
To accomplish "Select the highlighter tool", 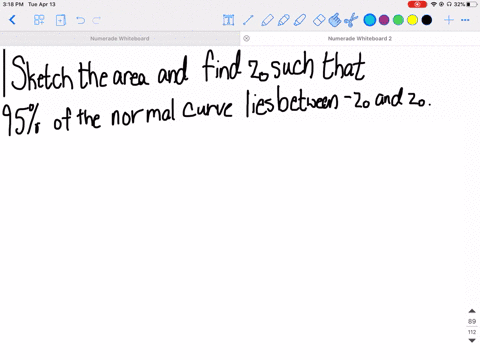I will click(300, 20).
